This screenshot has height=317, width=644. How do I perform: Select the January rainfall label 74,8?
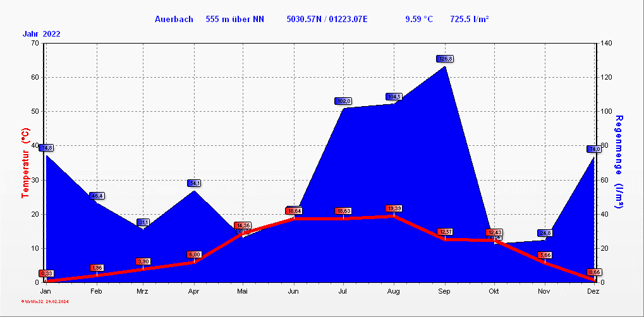pyautogui.click(x=46, y=148)
